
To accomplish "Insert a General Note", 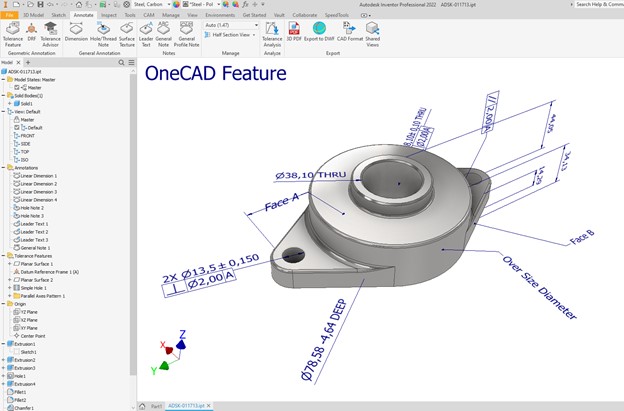I will click(x=164, y=34).
